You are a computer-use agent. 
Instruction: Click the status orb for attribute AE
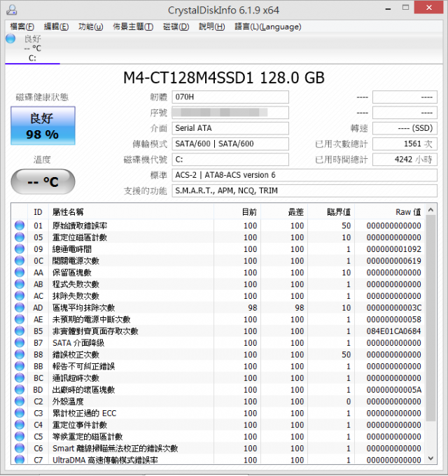20,319
